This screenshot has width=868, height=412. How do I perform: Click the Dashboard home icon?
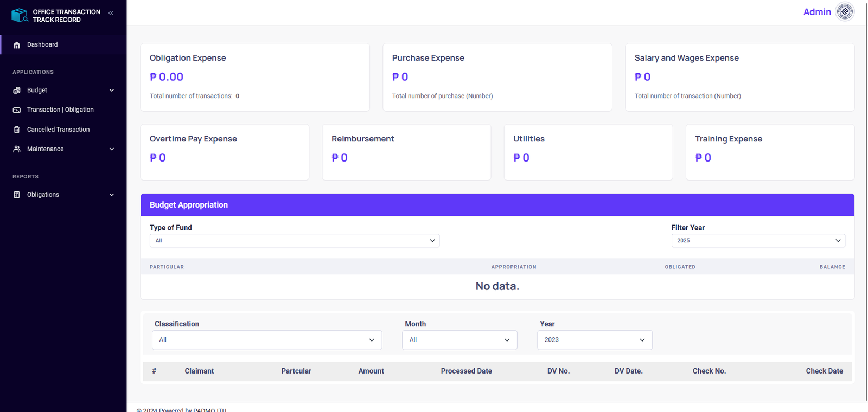point(17,45)
